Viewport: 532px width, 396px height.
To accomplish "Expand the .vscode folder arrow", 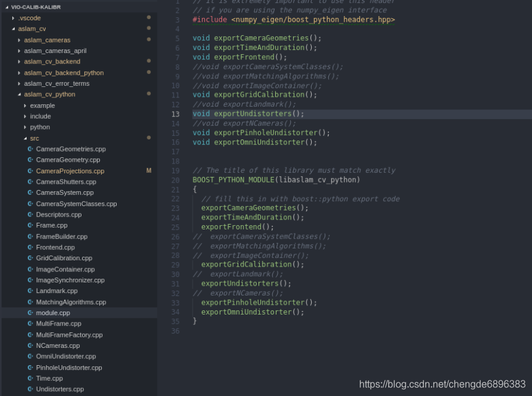I will (x=13, y=18).
